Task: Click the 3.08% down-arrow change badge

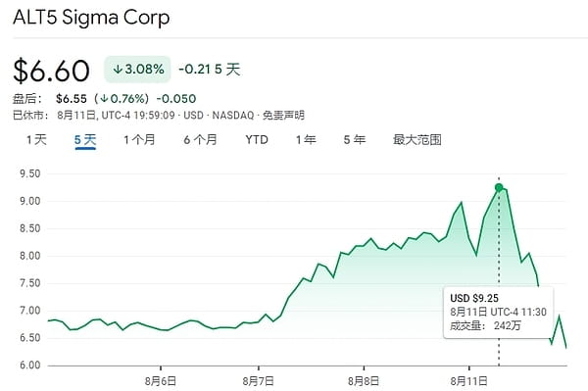Action: coord(137,69)
